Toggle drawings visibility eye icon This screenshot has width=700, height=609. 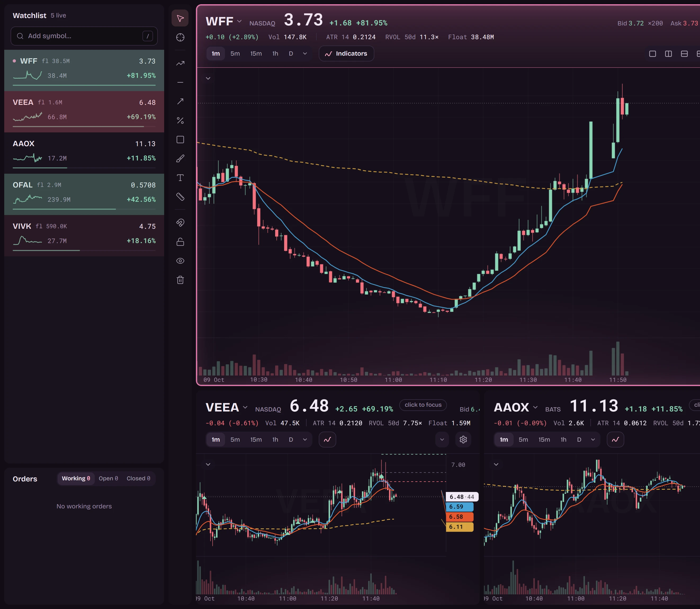pyautogui.click(x=180, y=261)
